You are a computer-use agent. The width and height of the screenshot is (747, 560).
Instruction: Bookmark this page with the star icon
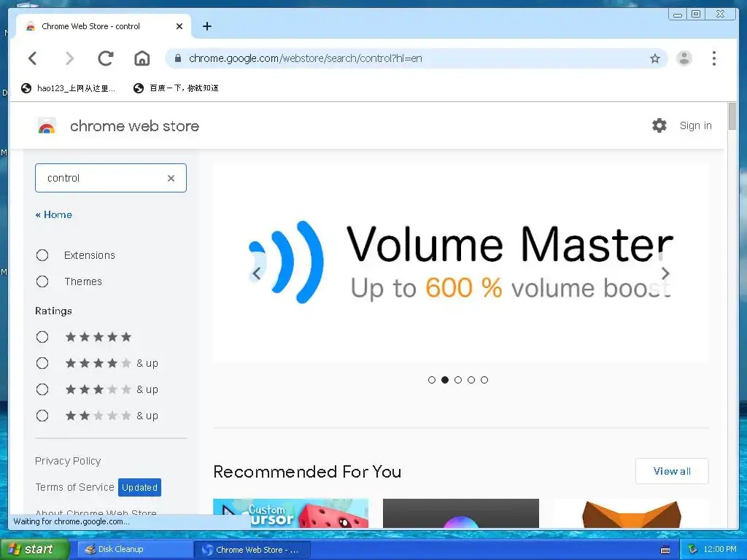[655, 58]
